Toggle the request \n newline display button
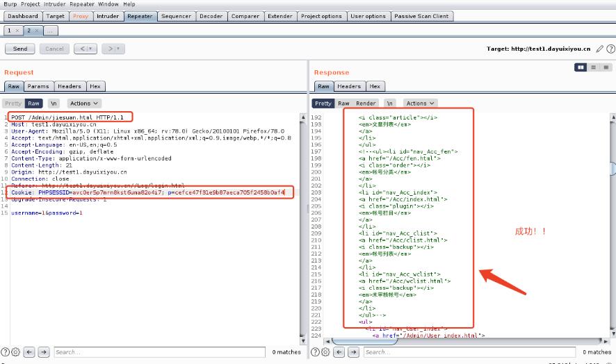This screenshot has height=364, width=616. [x=54, y=104]
